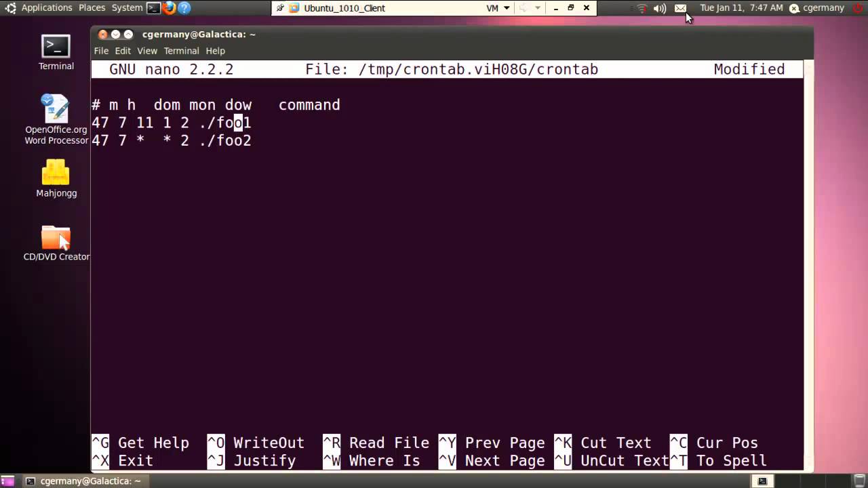The image size is (868, 488).
Task: Click the ./foo2 command text
Action: point(225,140)
